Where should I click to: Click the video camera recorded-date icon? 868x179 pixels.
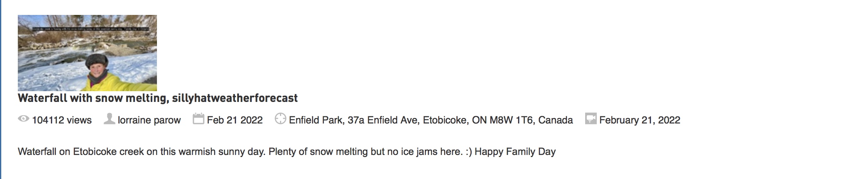[591, 119]
